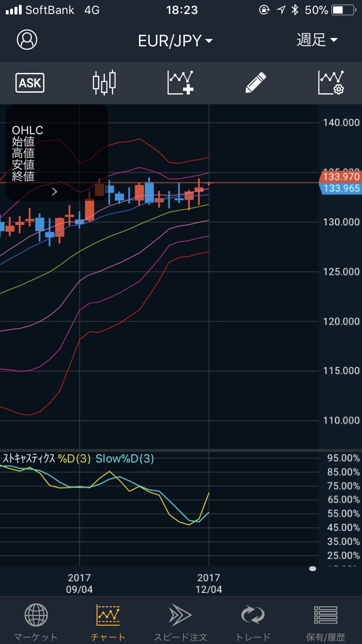Open the EUR/JPY currency pair dropdown
362x644 pixels.
click(175, 41)
